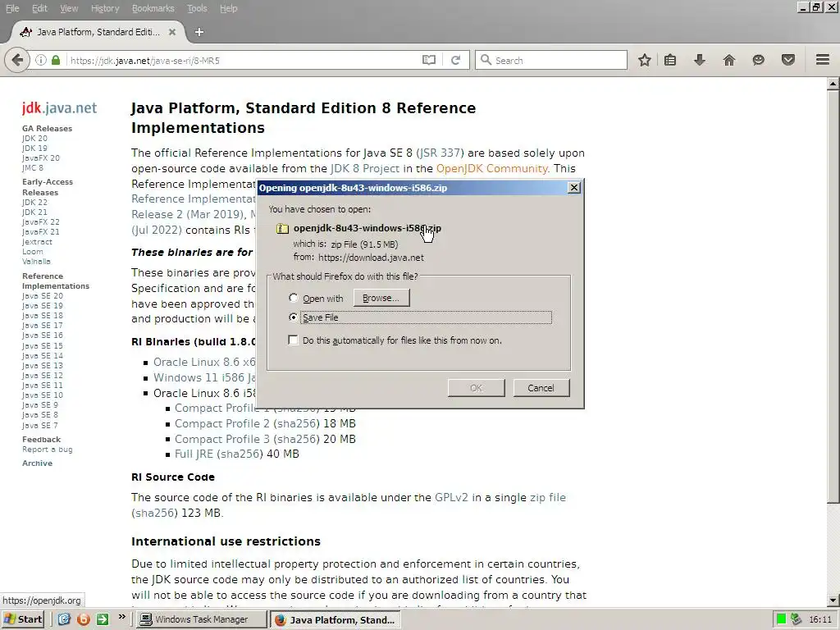This screenshot has width=840, height=630.
Task: Open the Hello chat bubble icon
Action: 758,60
